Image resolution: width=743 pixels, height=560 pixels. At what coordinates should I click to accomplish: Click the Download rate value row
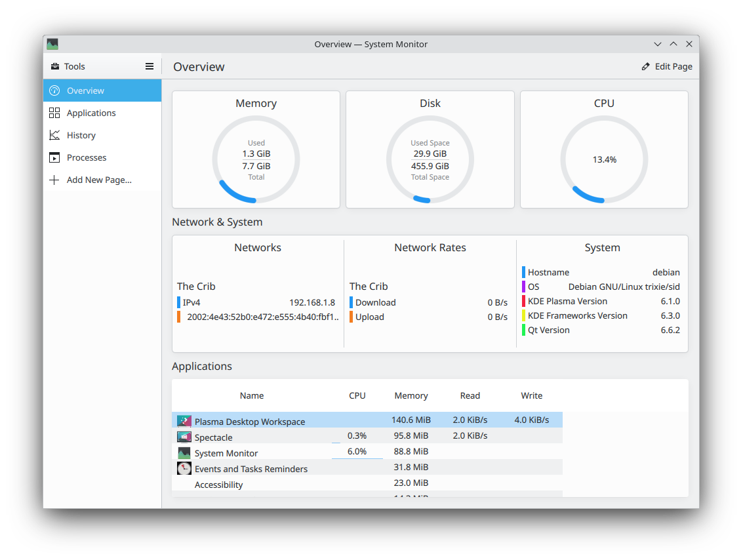pyautogui.click(x=428, y=302)
